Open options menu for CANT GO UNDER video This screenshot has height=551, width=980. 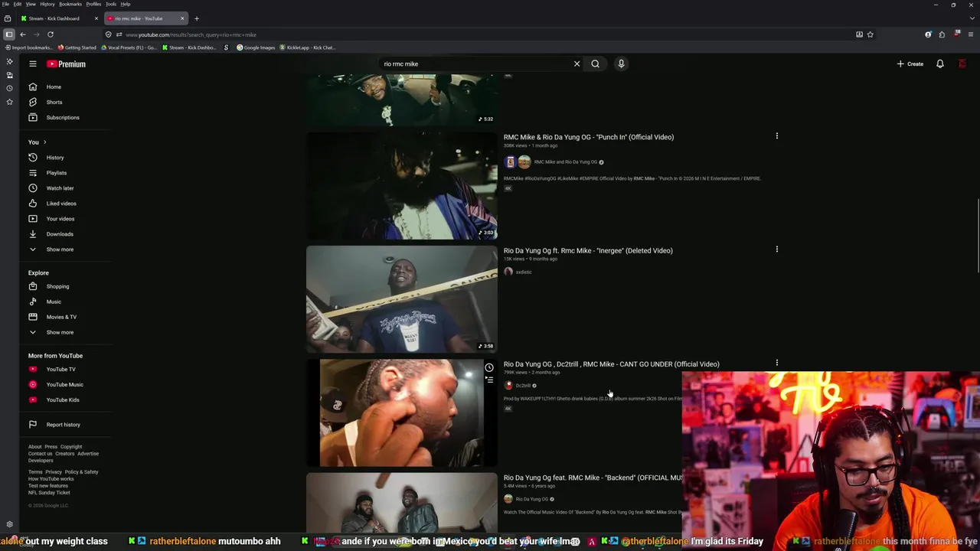point(776,363)
